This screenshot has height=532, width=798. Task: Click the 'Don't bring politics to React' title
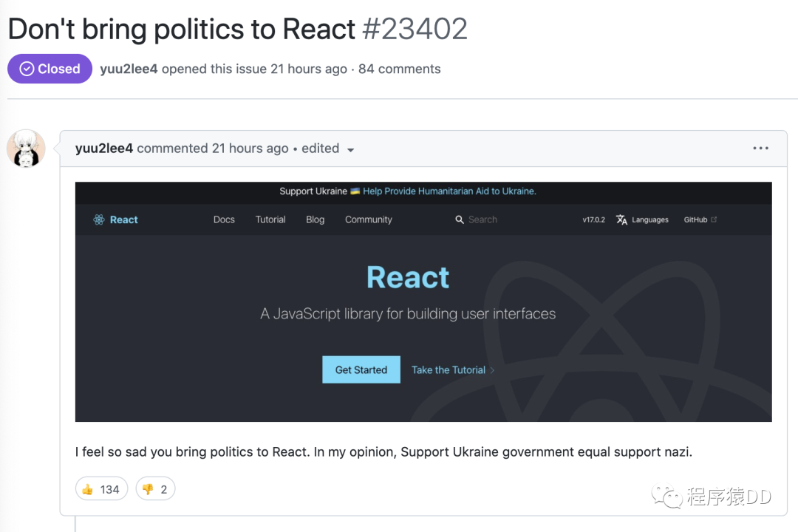tap(182, 29)
